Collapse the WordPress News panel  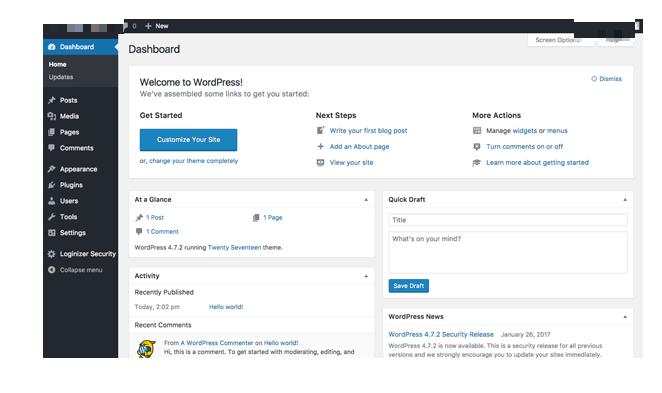click(625, 317)
